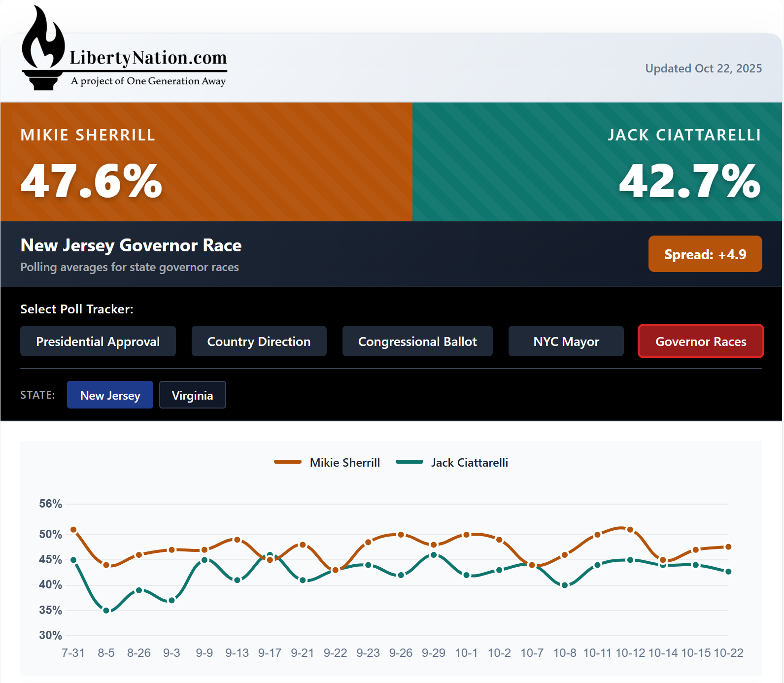Screen dimensions: 784x683
Task: Click Ciattarelli's 8-5 low data point
Action: point(106,611)
